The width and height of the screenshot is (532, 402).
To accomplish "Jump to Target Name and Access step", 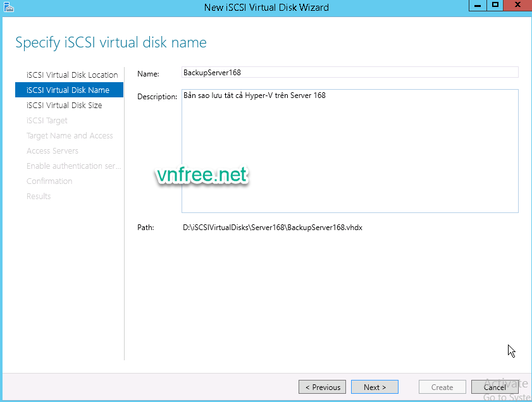I will [x=70, y=135].
